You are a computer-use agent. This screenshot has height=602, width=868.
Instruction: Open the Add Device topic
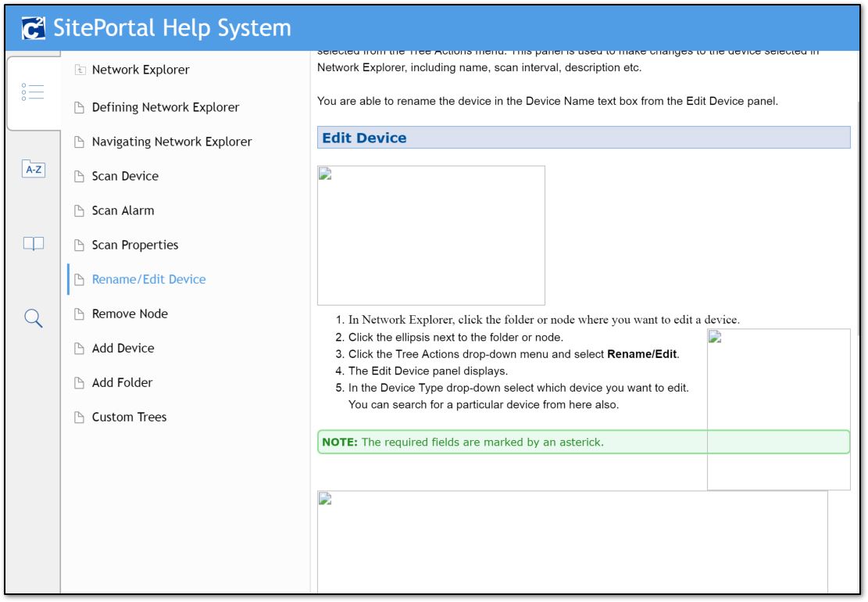(123, 349)
